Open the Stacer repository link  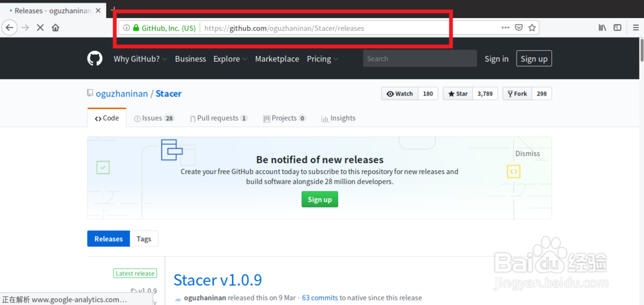(168, 93)
